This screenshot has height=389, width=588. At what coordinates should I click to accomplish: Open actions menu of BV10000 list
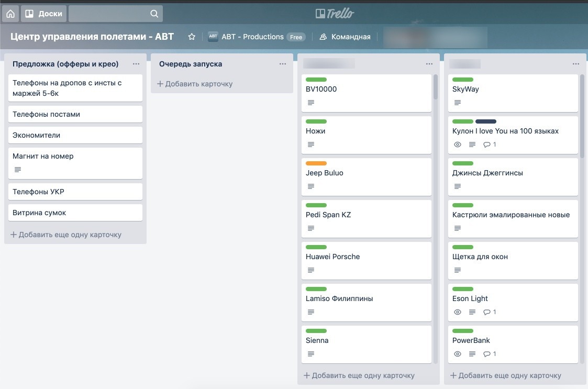429,64
